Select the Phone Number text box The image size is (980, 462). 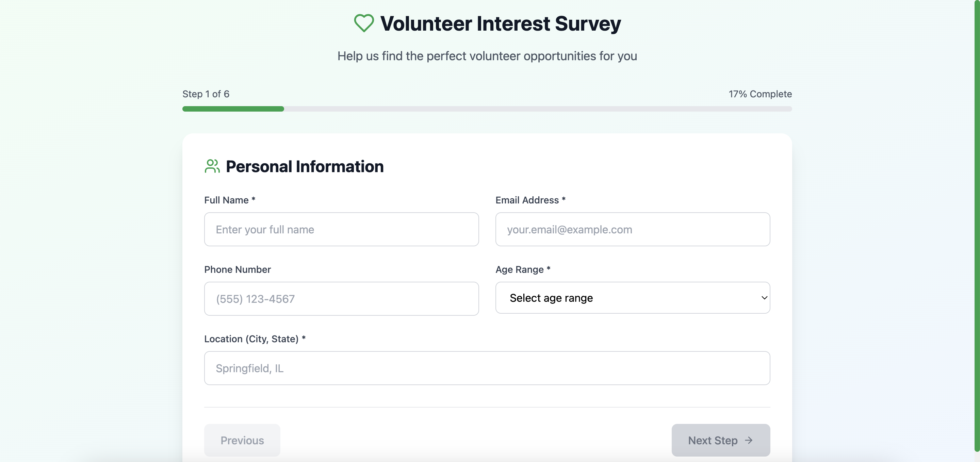341,298
